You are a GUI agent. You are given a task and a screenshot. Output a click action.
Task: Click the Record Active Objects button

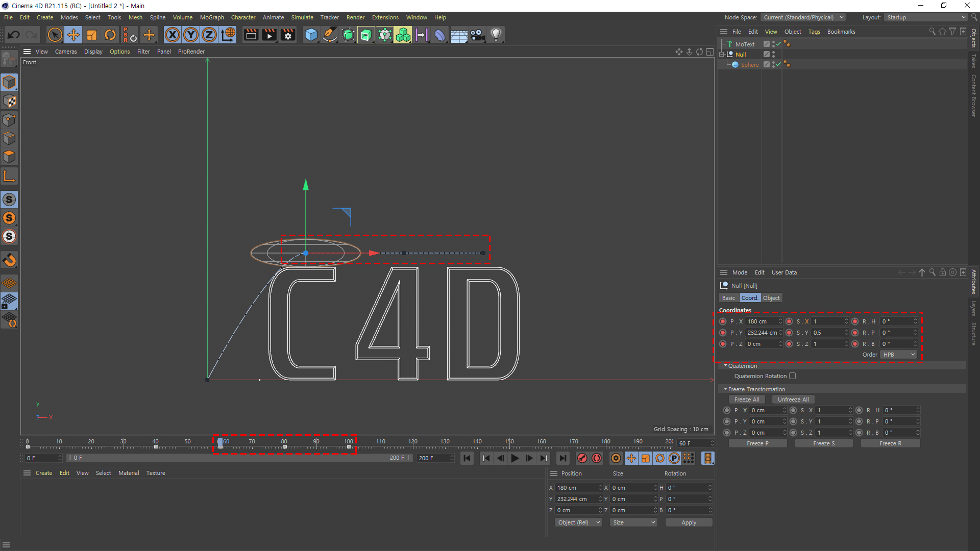tap(582, 458)
